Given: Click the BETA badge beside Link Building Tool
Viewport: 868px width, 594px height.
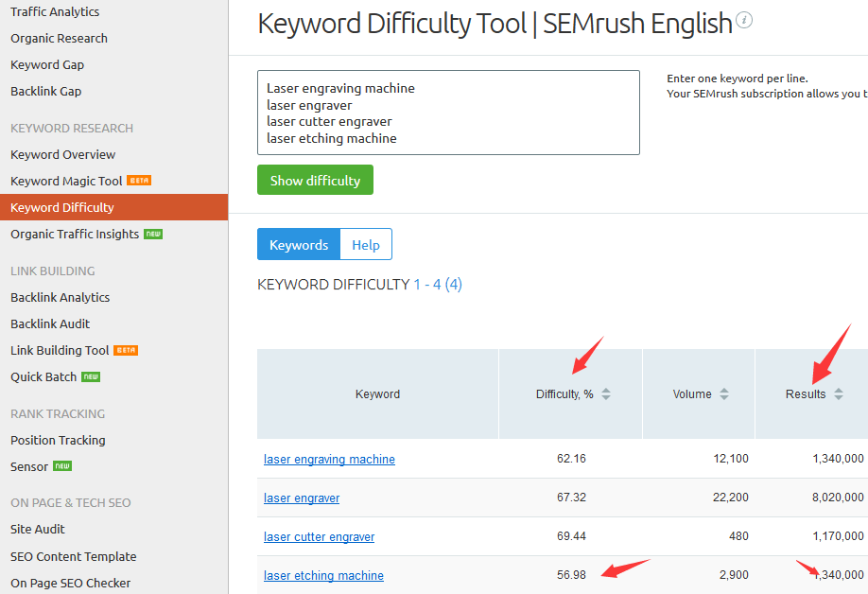Looking at the screenshot, I should [x=126, y=350].
